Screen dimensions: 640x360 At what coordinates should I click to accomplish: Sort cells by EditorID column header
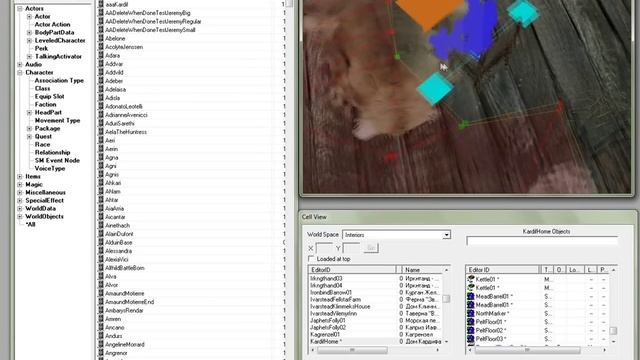pos(353,270)
